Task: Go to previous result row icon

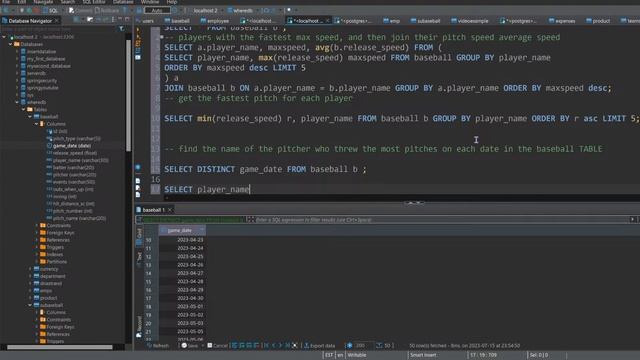Action: (x=273, y=345)
